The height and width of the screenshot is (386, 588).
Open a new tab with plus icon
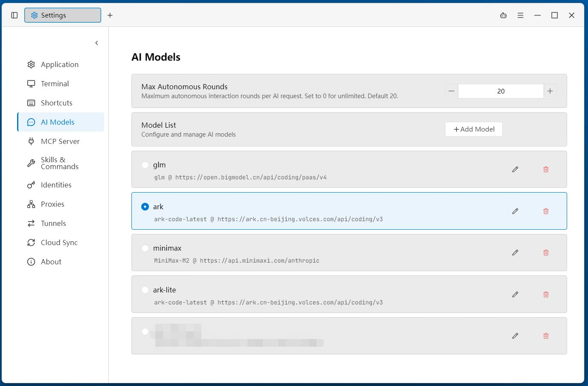tap(110, 15)
